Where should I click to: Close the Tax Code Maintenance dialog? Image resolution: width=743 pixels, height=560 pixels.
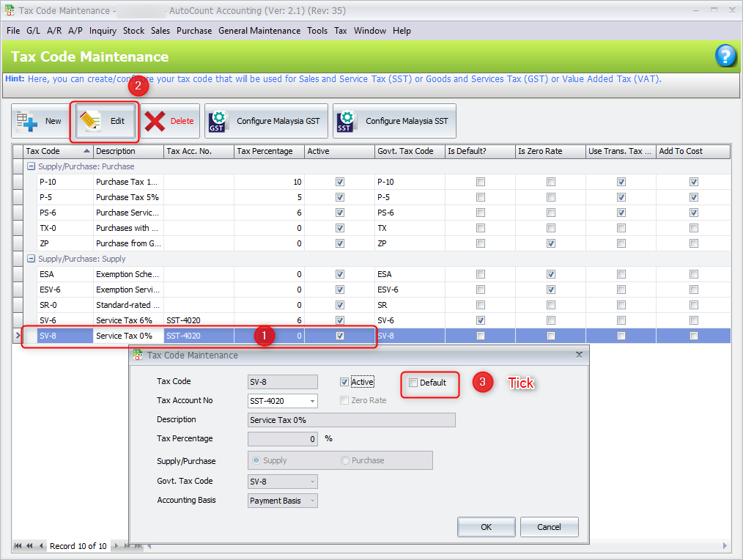[x=579, y=355]
